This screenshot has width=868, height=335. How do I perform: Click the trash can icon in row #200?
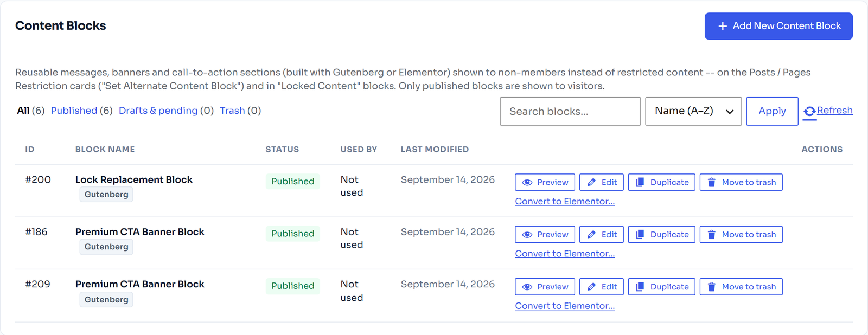[x=712, y=182]
